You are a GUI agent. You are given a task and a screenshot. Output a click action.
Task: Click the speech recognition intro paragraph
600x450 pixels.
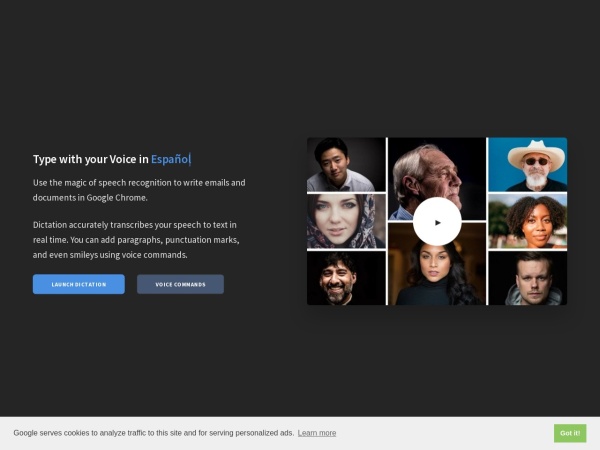click(138, 190)
